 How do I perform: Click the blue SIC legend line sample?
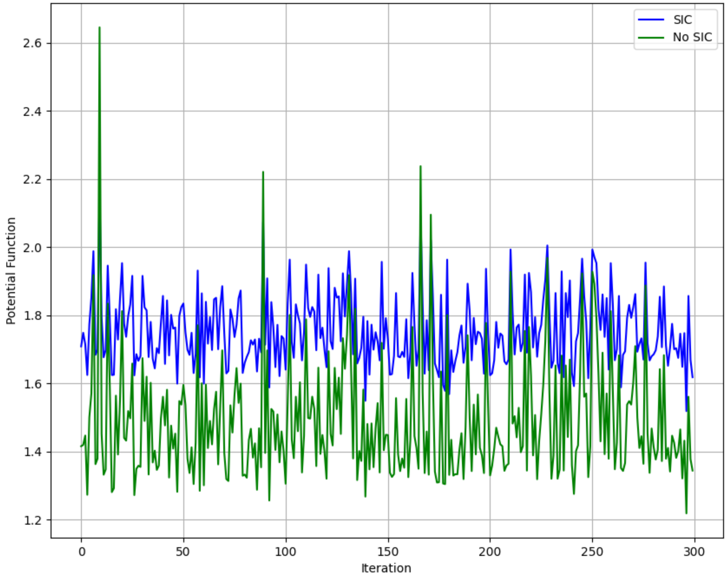651,20
